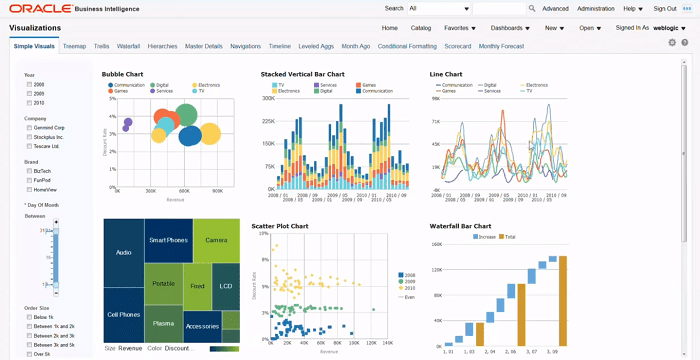Click the treemap color gradient legend bar
700x360 pixels.
[224, 349]
